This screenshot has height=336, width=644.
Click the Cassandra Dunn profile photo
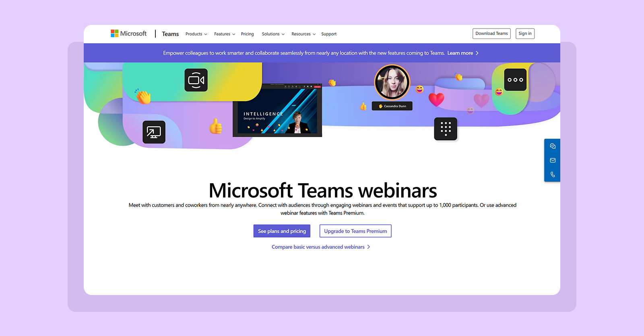pos(392,82)
